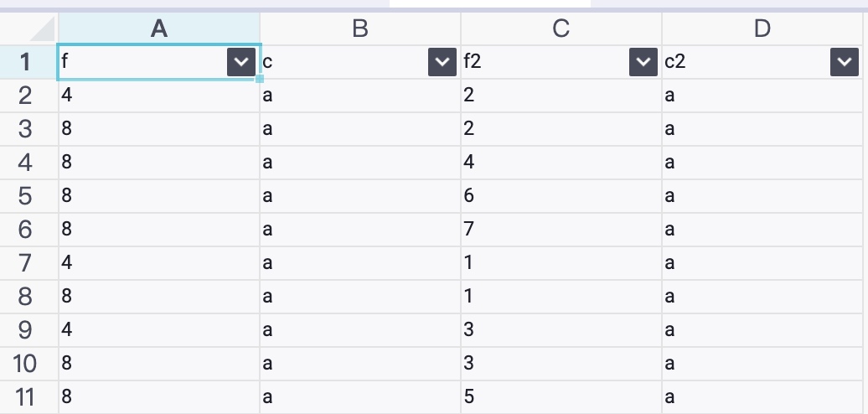Click cell D4 containing a
Screen dimensions: 868x414
(x=762, y=163)
